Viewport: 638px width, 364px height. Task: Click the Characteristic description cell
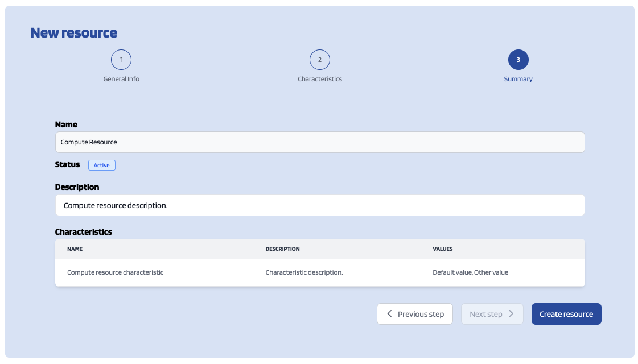[x=304, y=272]
